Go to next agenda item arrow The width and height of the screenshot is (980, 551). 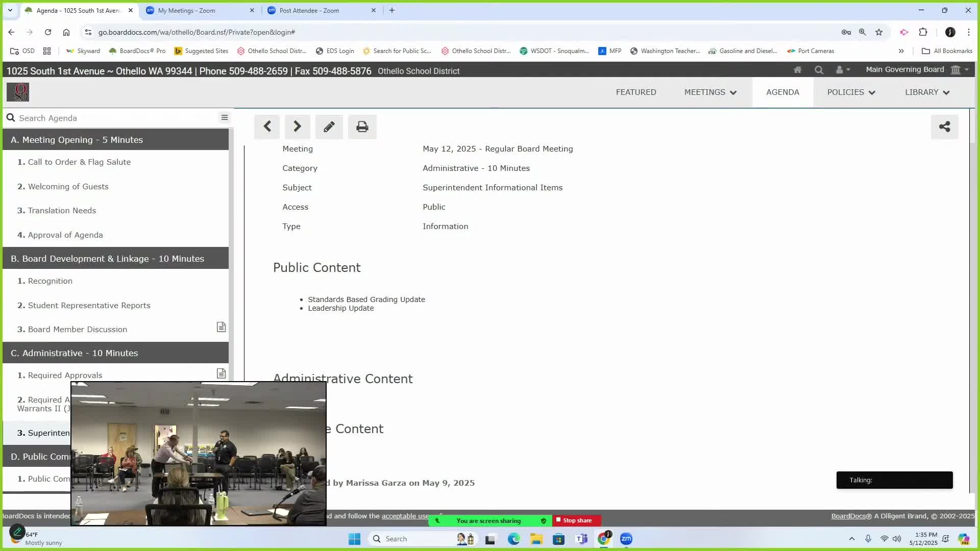pos(297,127)
